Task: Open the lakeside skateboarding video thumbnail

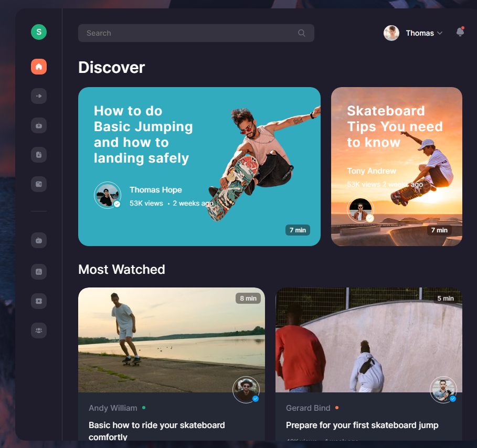Action: (x=171, y=340)
